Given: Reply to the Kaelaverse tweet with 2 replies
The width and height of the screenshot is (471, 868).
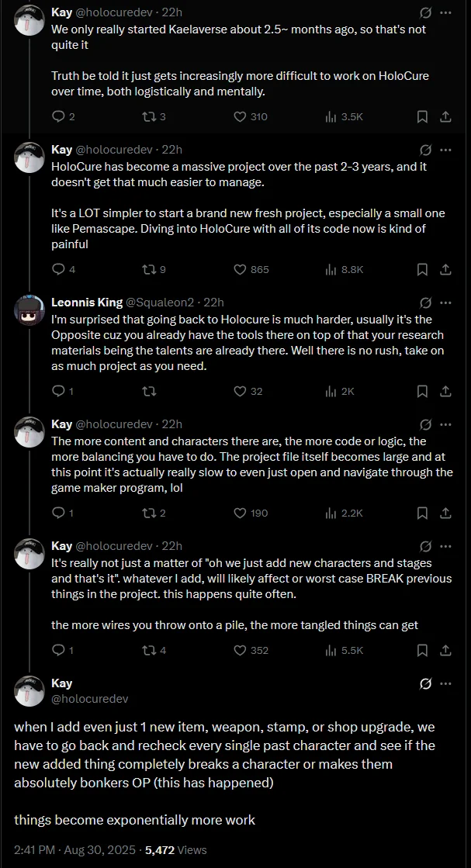Looking at the screenshot, I should pyautogui.click(x=58, y=116).
